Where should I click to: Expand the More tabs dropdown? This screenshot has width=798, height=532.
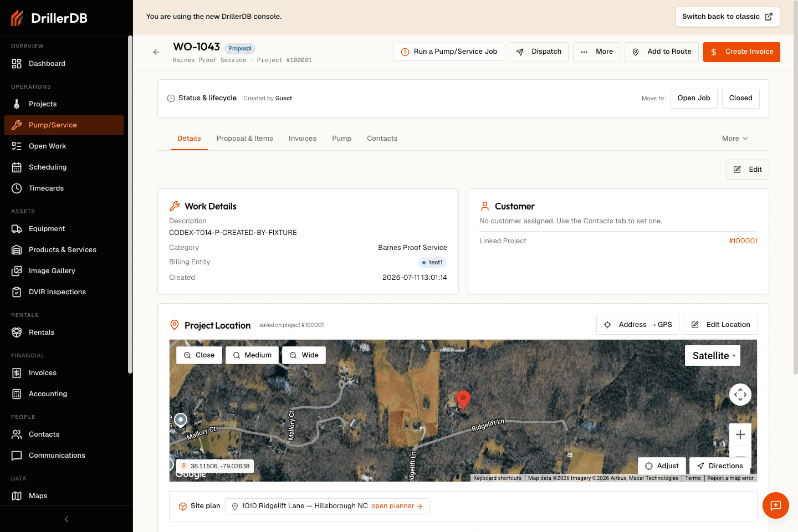click(735, 139)
